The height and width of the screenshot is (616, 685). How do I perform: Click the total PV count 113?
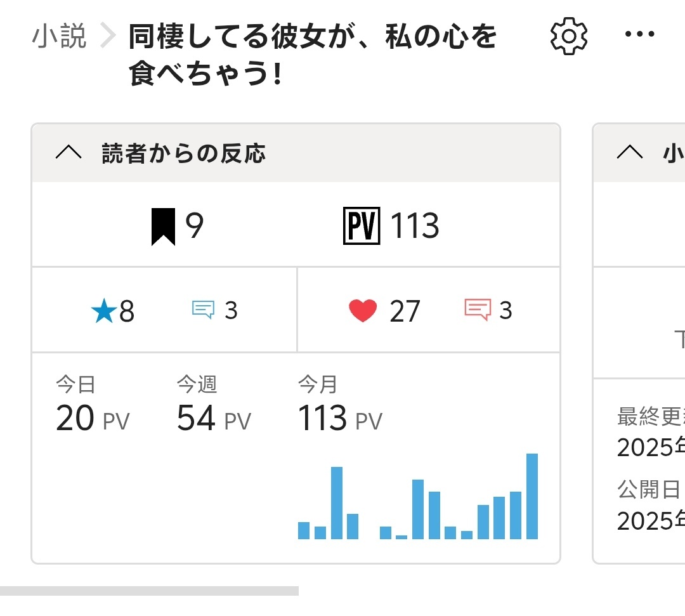point(415,226)
